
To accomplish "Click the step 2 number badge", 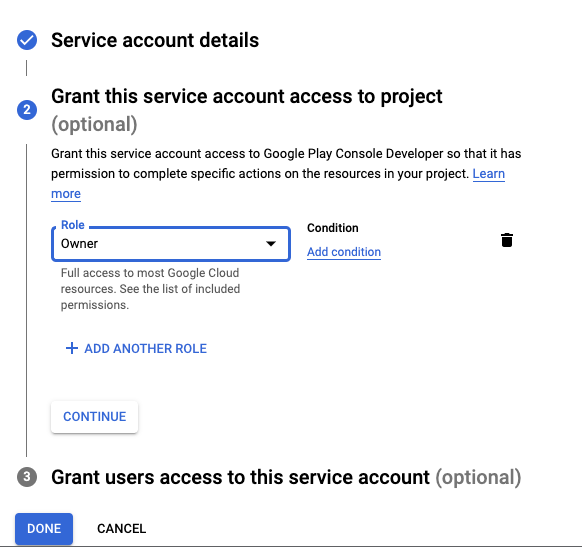I will pos(27,110).
